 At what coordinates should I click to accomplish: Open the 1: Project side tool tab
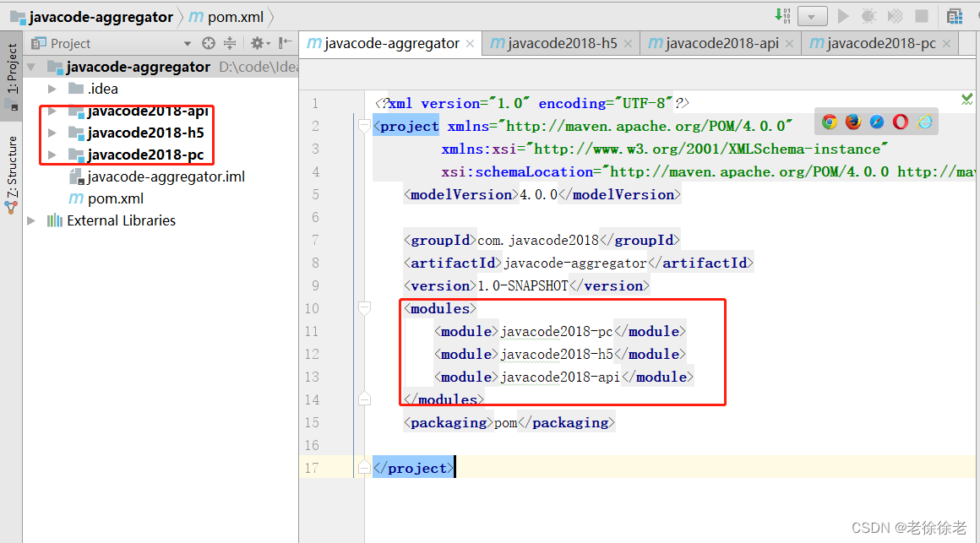tap(12, 76)
